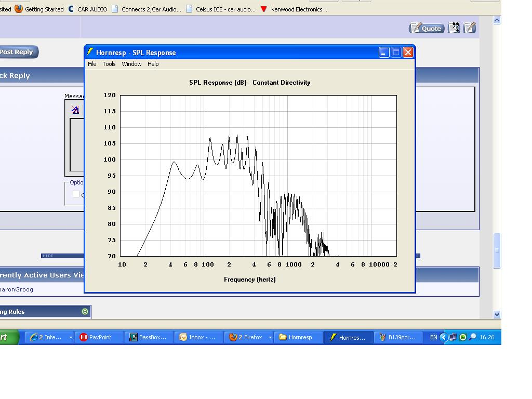Close the Hornresp SPL Response window
This screenshot has height=399, width=532.
(408, 52)
